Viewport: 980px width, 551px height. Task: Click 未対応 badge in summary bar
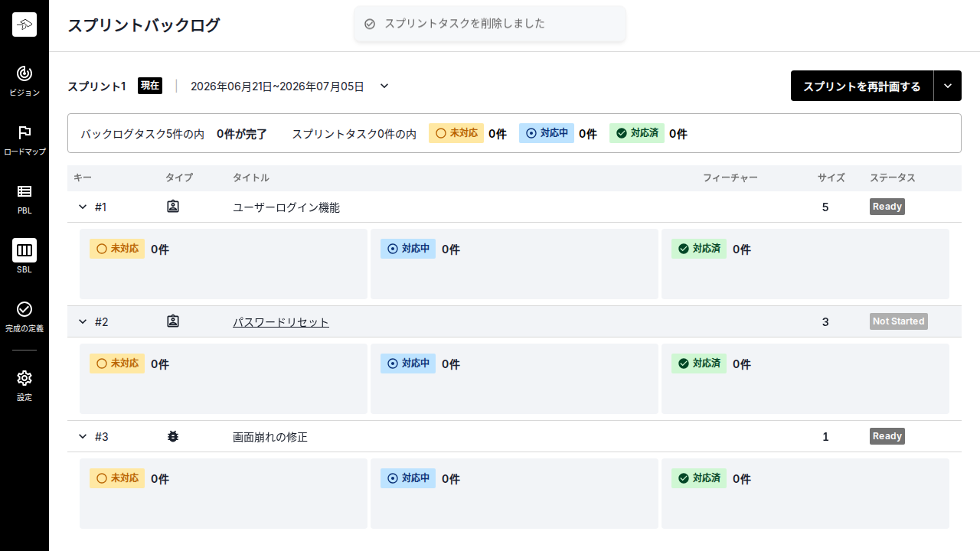point(456,133)
